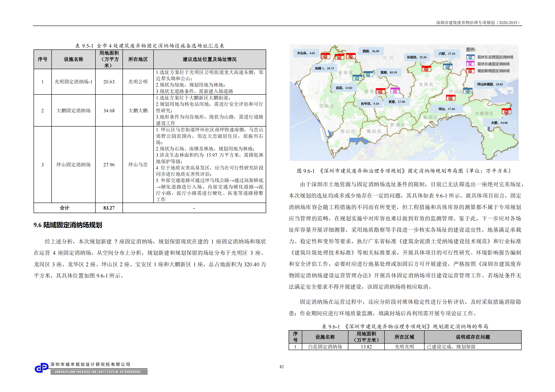Image resolution: width=555 pixels, height=392 pixels.
Task: Click the 盐田区 district name on map
Action: (430, 117)
